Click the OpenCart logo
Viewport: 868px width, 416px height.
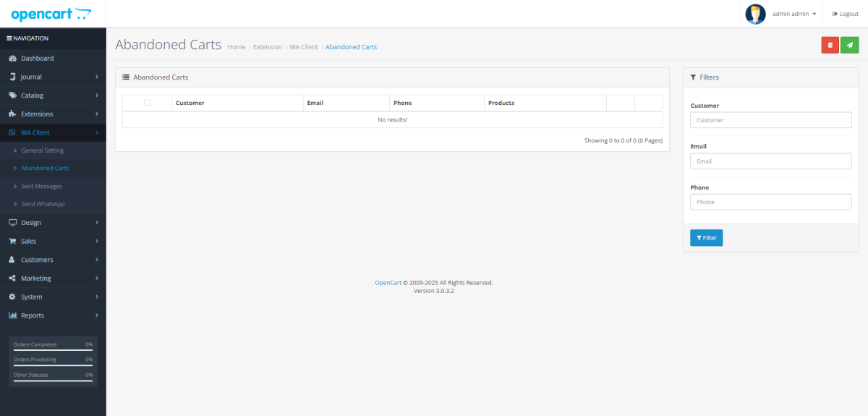coord(51,14)
